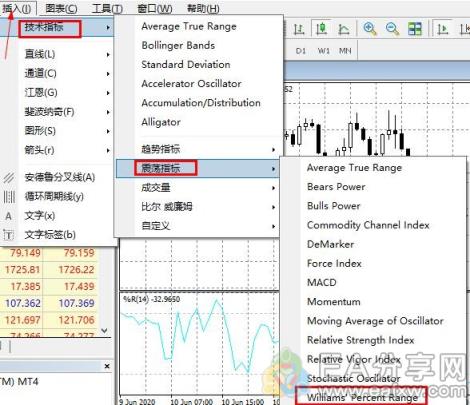Open the 工具(T) menu
The height and width of the screenshot is (405, 470).
pyautogui.click(x=107, y=8)
